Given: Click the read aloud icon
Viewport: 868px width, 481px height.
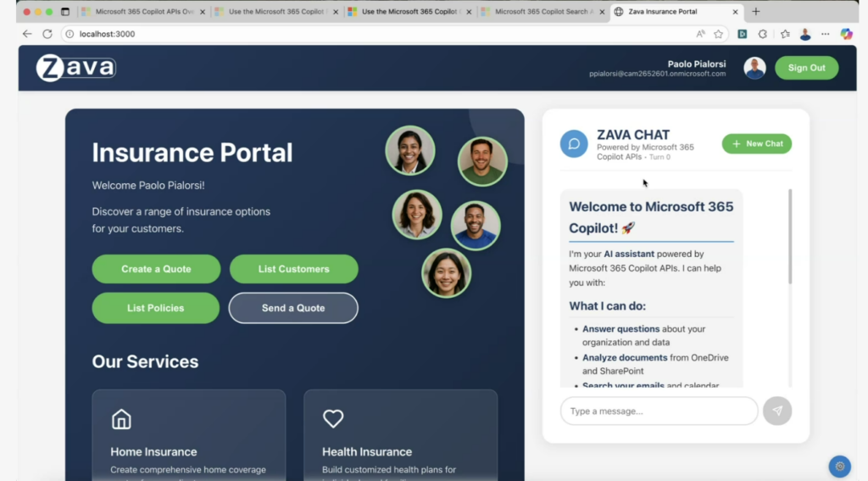Looking at the screenshot, I should pos(701,34).
